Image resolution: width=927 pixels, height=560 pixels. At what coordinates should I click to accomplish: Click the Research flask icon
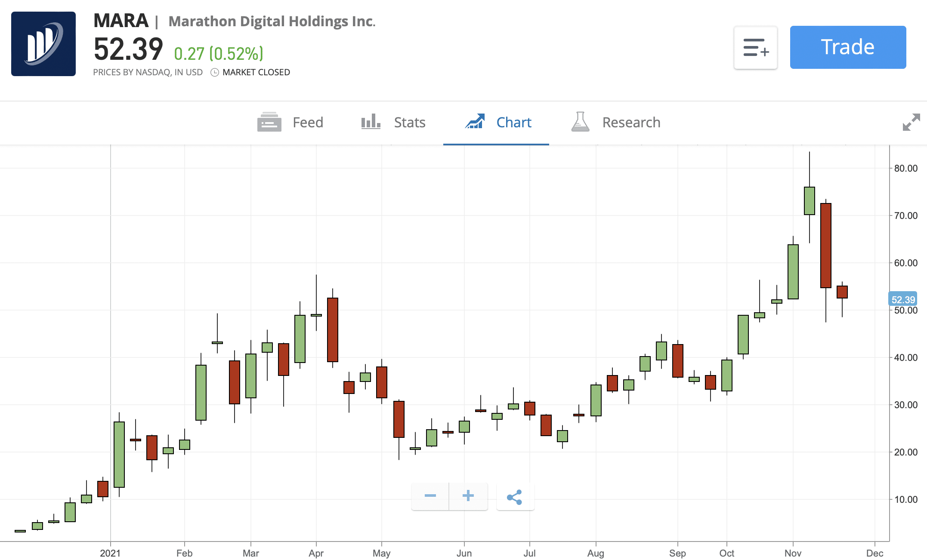pyautogui.click(x=580, y=122)
